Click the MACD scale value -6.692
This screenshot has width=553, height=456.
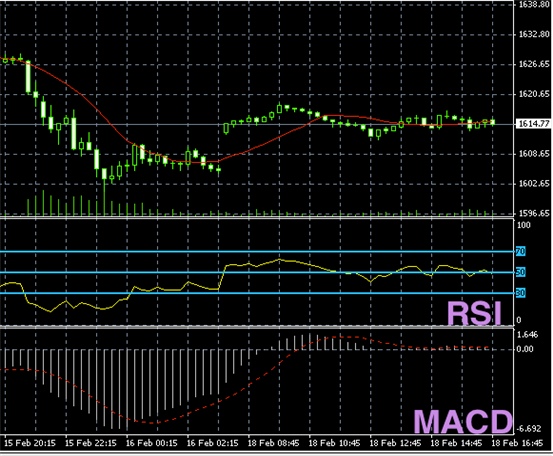click(x=529, y=429)
